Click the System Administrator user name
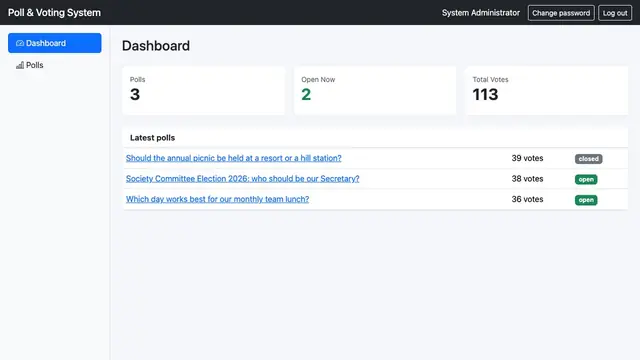 coord(481,13)
